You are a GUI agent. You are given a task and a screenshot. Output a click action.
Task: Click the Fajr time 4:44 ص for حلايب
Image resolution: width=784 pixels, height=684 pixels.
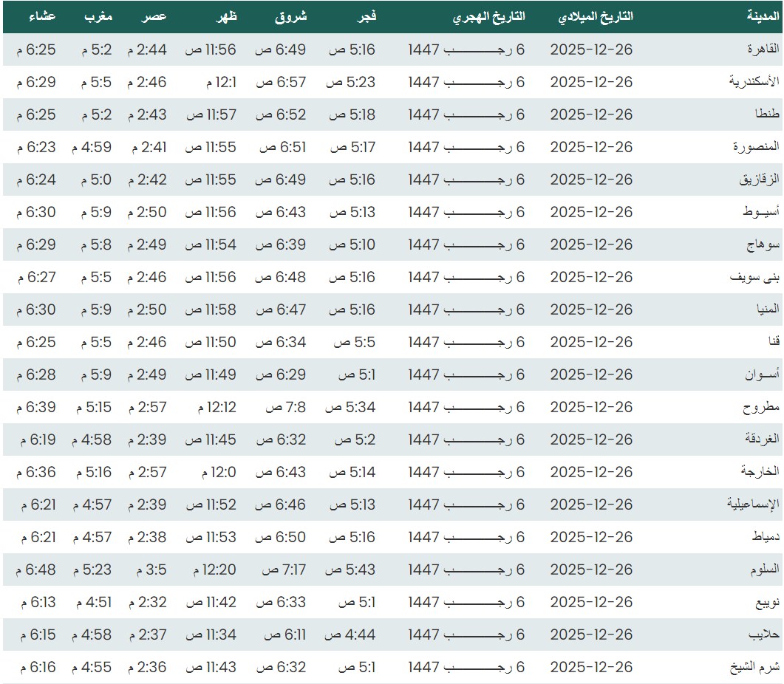pyautogui.click(x=350, y=635)
